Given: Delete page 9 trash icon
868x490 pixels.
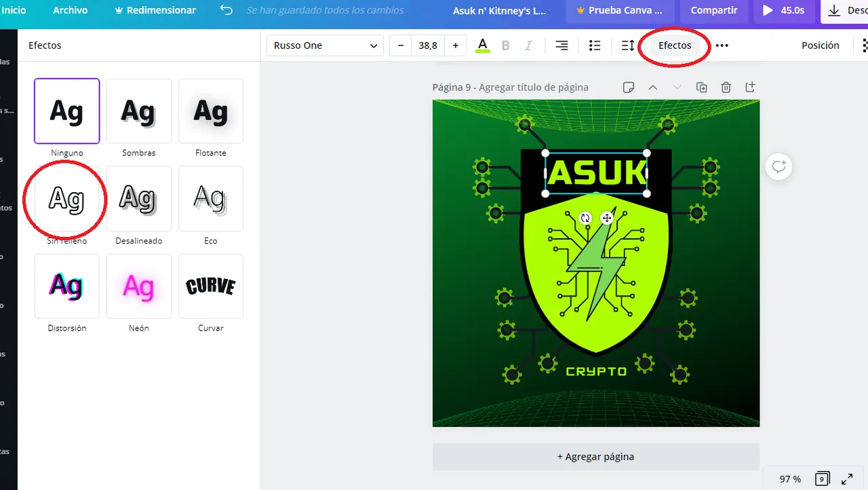Looking at the screenshot, I should [x=726, y=88].
